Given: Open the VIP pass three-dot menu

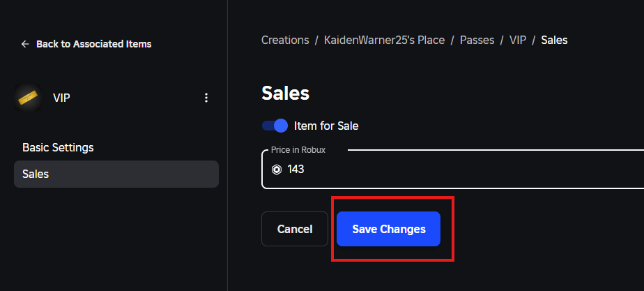Looking at the screenshot, I should pyautogui.click(x=206, y=98).
